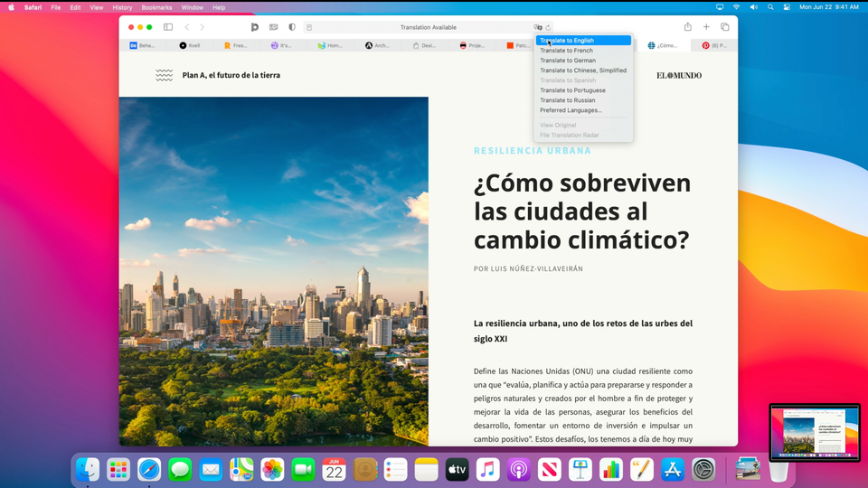Open Photos from the dock

(272, 470)
